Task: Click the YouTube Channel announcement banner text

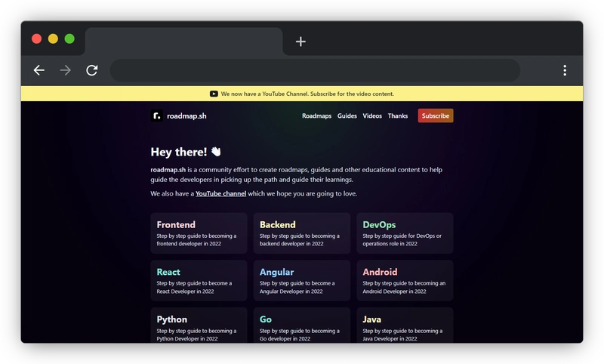Action: coord(307,94)
